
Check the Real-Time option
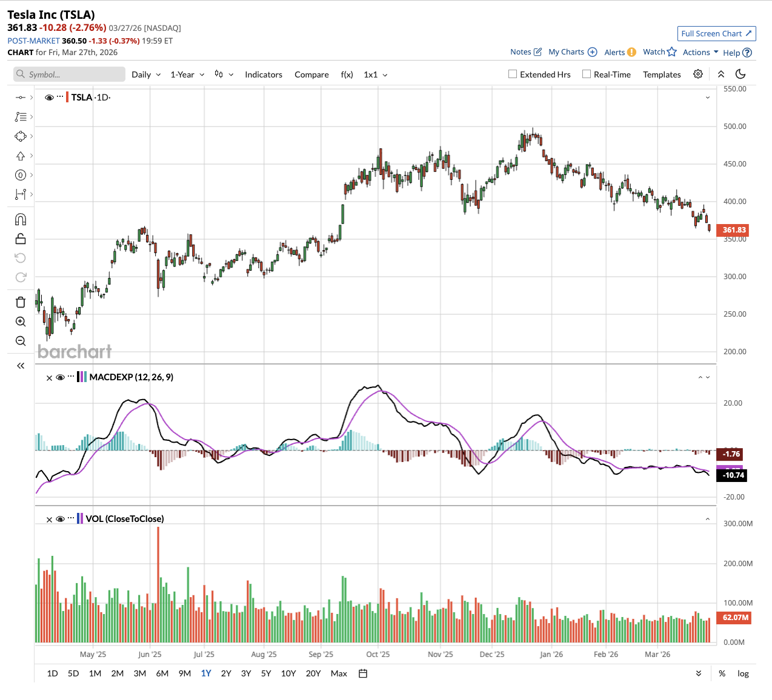pos(587,74)
